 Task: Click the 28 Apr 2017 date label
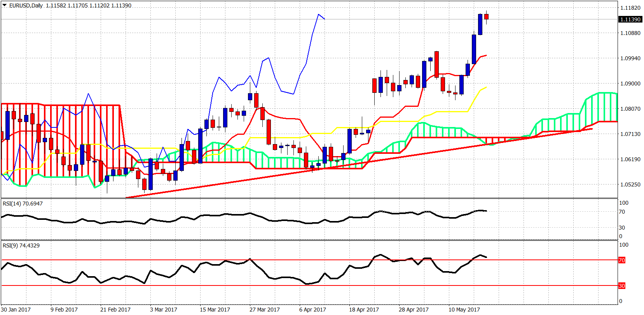pos(414,310)
